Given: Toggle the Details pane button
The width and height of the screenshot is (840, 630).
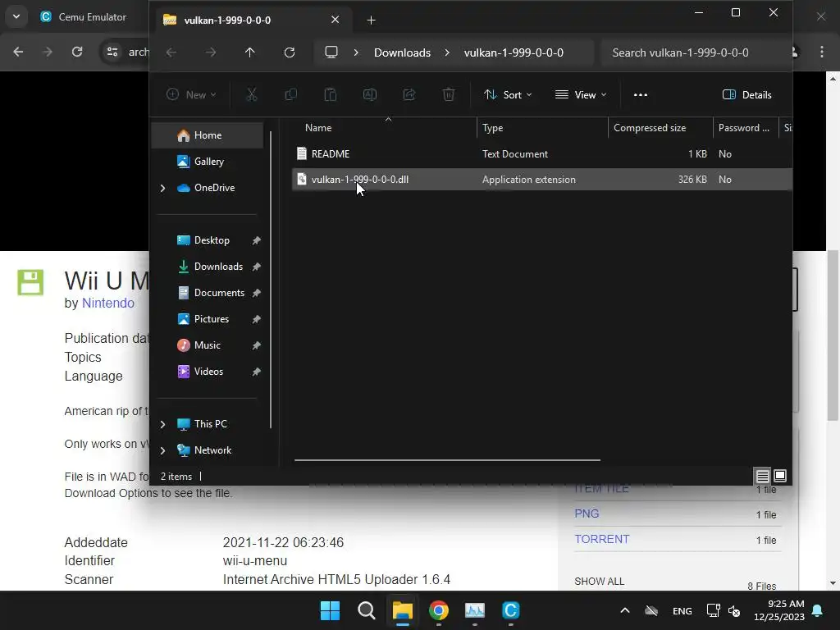Looking at the screenshot, I should (x=746, y=95).
